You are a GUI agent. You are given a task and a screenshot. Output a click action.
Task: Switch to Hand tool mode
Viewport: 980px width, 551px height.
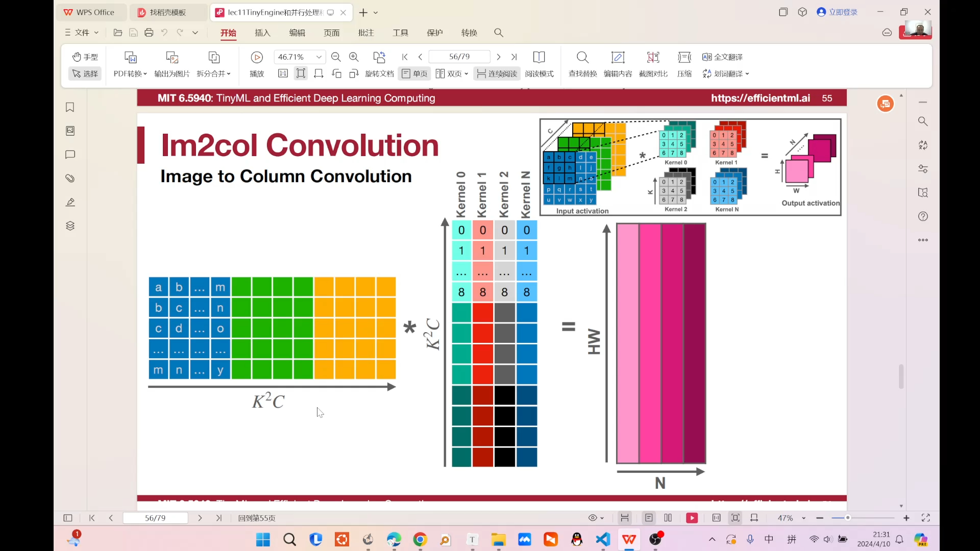tap(85, 57)
